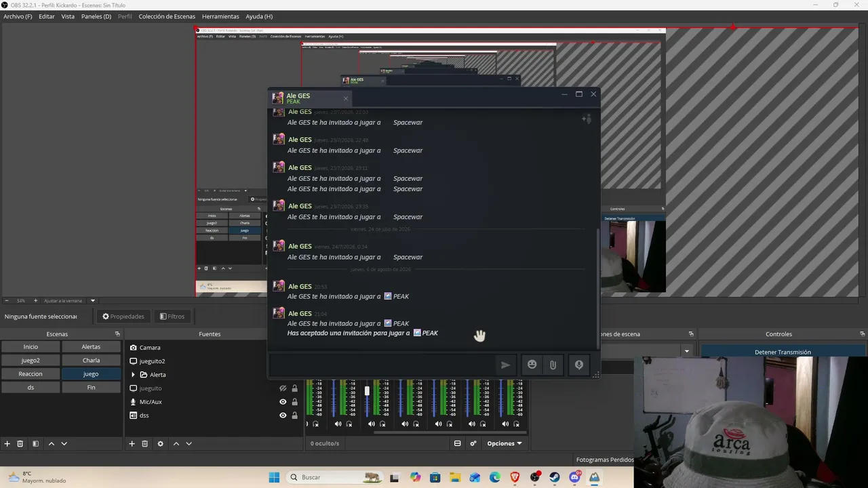Expand the Alerta source group
The width and height of the screenshot is (868, 488).
click(133, 375)
